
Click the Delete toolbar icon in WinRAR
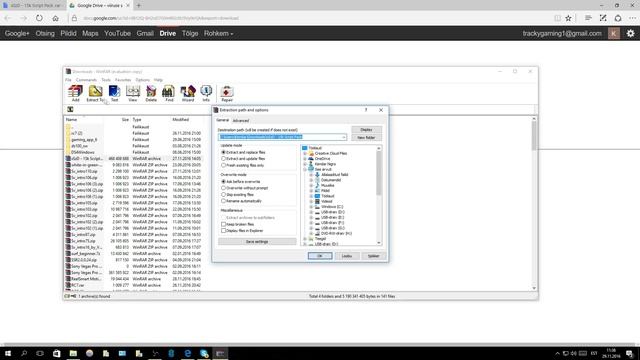151,93
